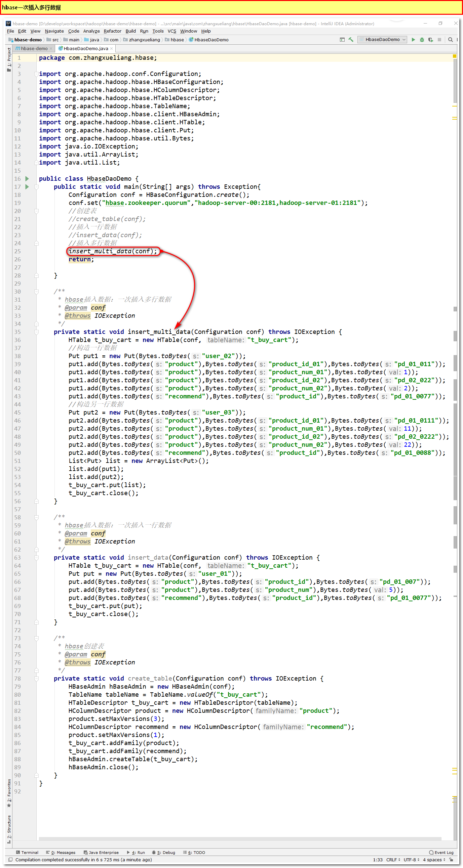
Task: Open the Java Enterprise tool window
Action: [x=101, y=852]
